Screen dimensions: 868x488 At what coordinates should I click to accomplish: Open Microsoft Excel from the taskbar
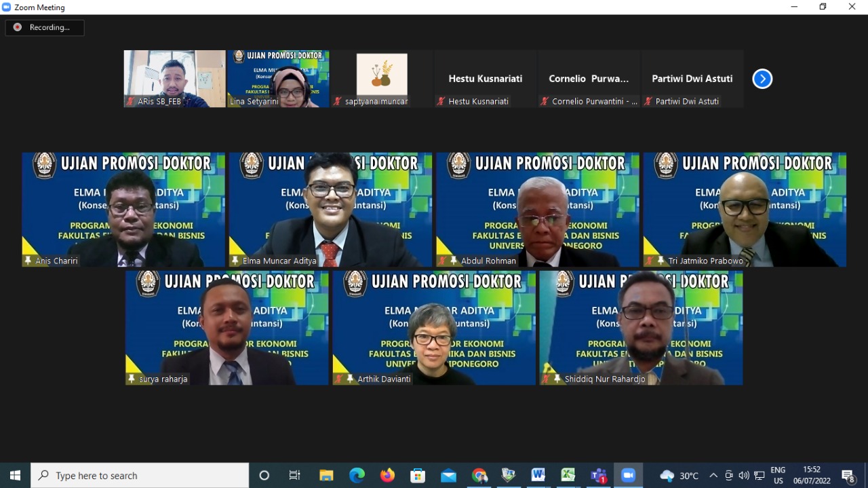568,475
